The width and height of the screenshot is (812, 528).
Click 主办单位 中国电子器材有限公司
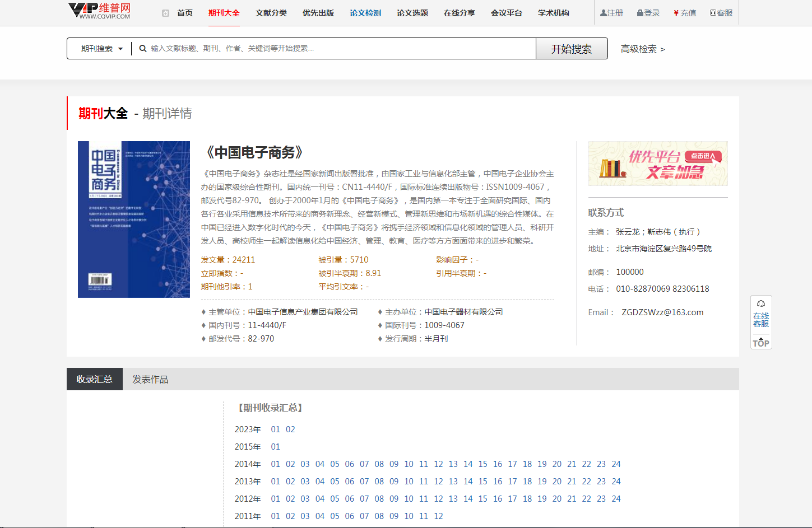pos(440,312)
